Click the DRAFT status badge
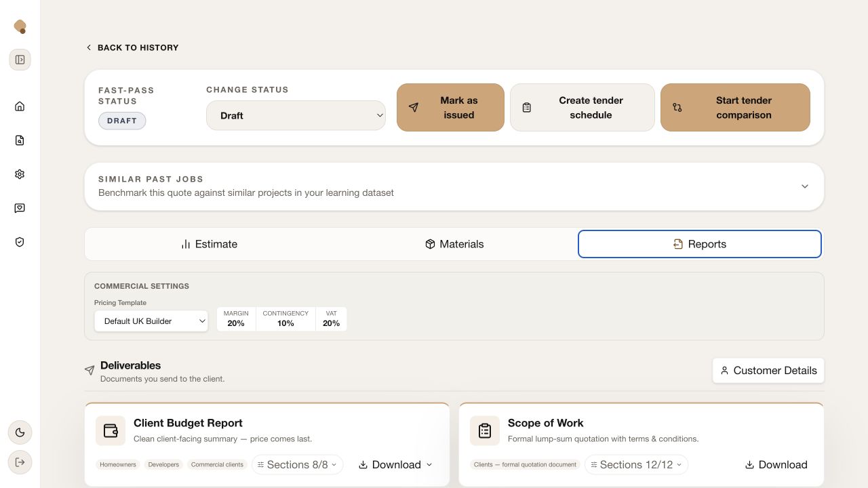868x488 pixels. pos(122,121)
